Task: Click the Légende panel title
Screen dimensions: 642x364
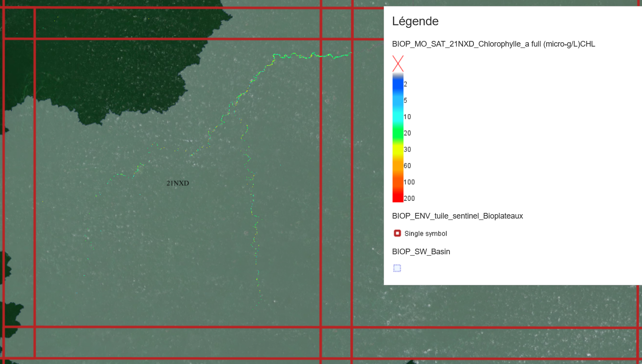Action: tap(415, 21)
